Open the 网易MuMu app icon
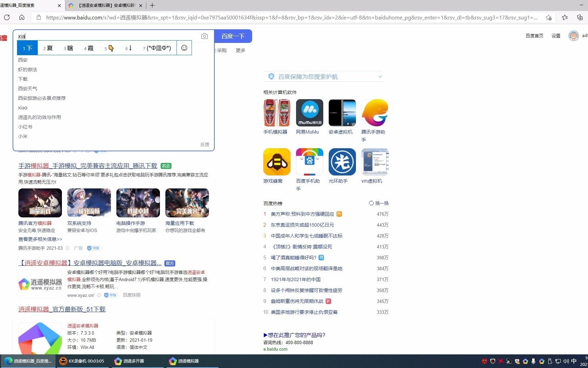Screen dimensions: 588x368 [310, 113]
